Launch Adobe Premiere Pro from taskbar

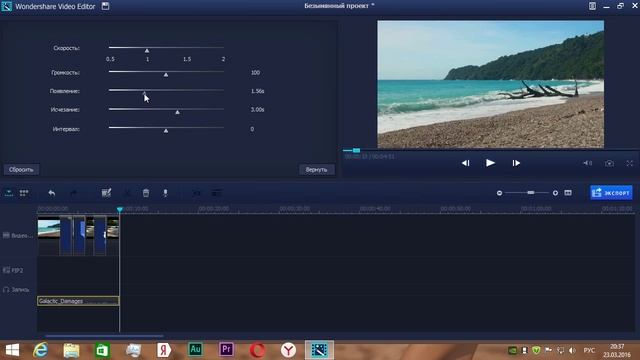point(226,349)
